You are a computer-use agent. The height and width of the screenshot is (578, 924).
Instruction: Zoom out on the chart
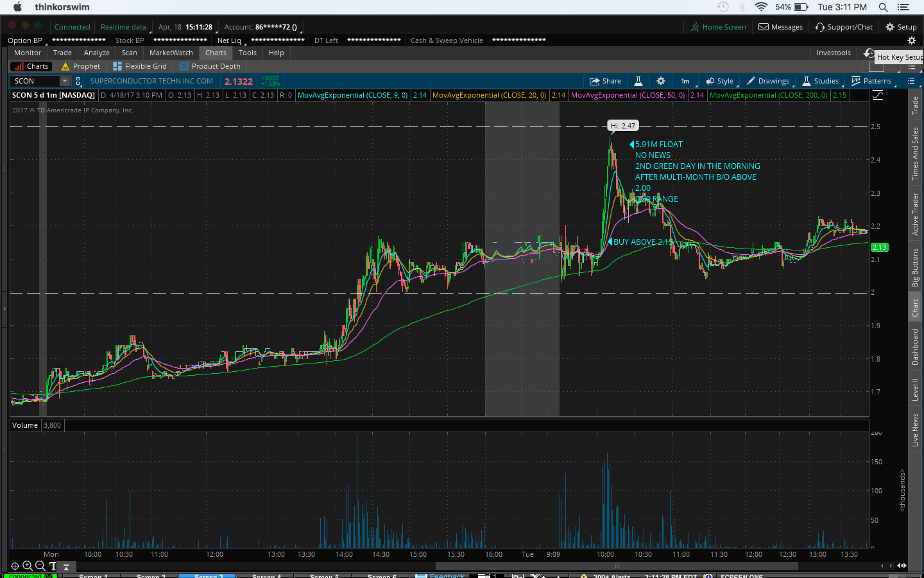coord(40,566)
